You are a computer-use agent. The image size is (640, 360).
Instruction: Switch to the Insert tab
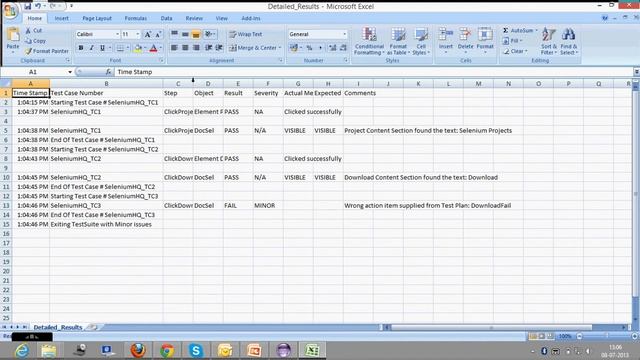coord(62,18)
